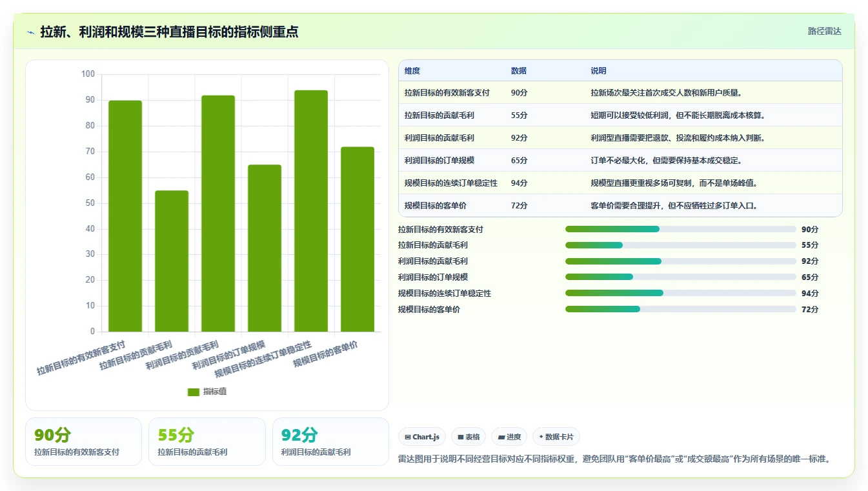Click the 65分 progress bar
This screenshot has width=868, height=491.
pos(681,277)
